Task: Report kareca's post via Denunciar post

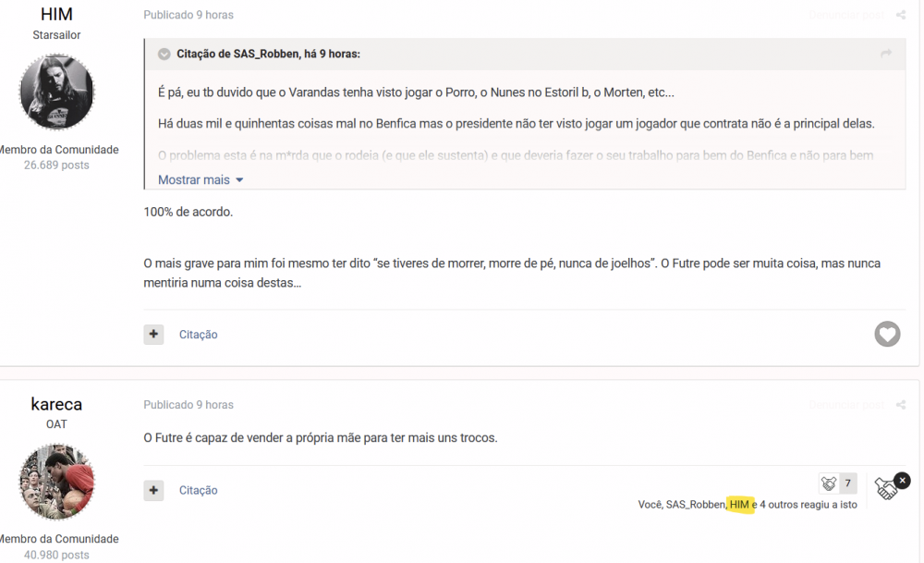Action: (846, 404)
